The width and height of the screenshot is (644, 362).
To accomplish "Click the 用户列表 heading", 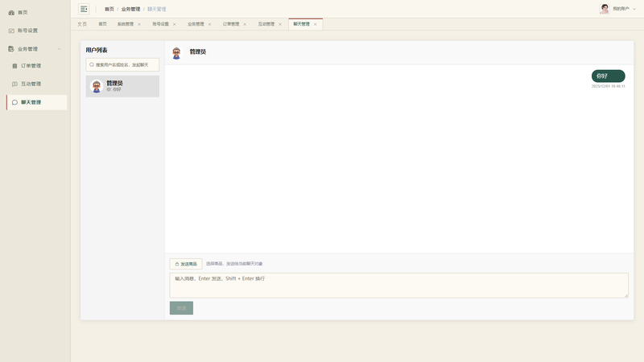I will tap(97, 50).
